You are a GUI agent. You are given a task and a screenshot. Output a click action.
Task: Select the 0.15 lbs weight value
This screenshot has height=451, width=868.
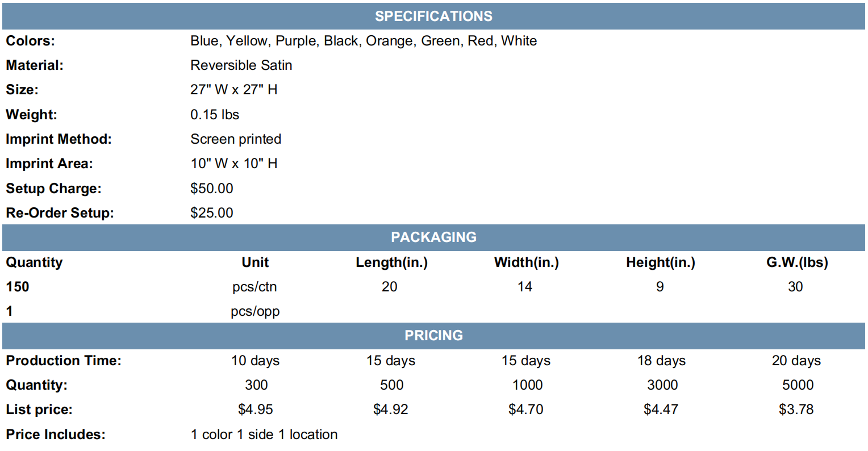215,114
